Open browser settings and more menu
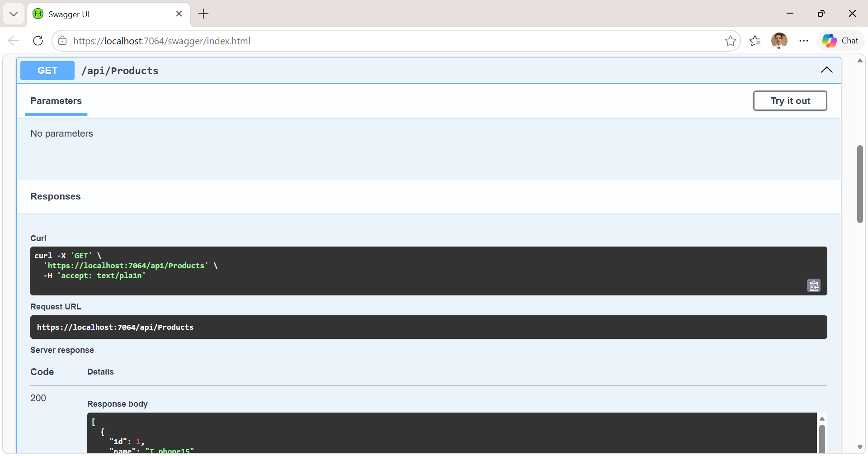The height and width of the screenshot is (456, 868). point(803,41)
